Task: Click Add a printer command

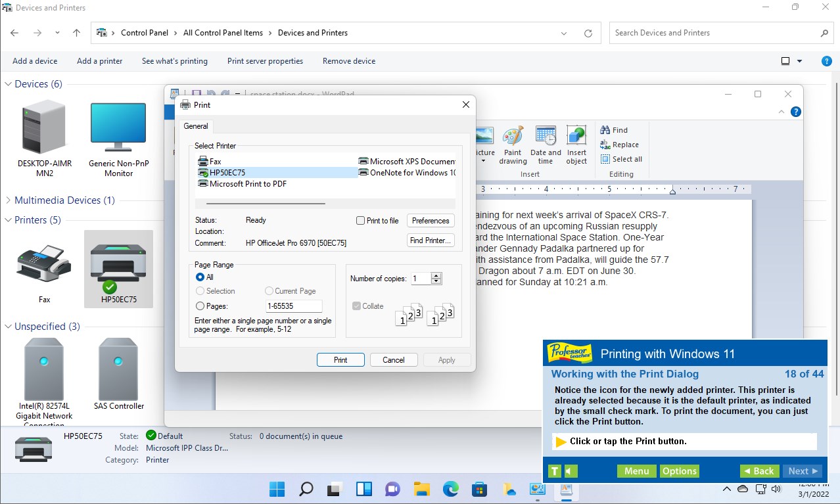Action: [100, 61]
